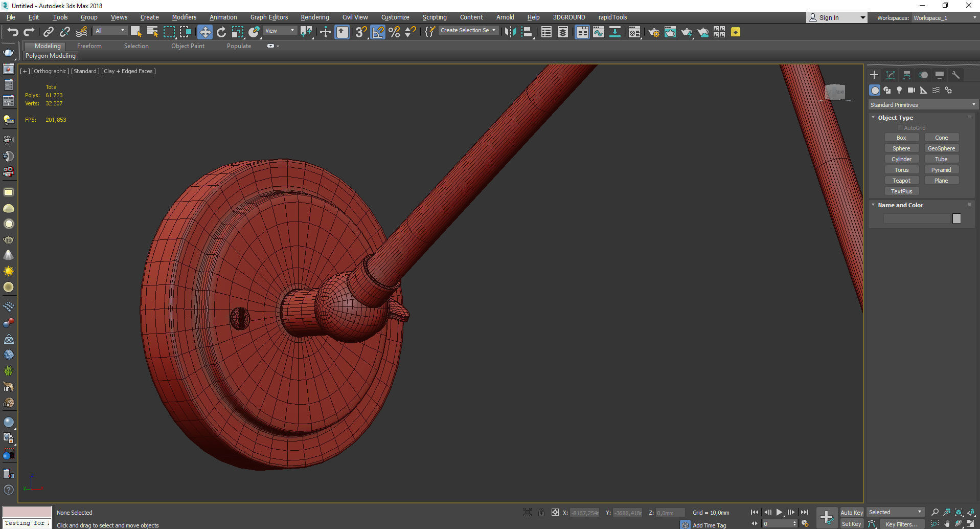The image size is (980, 529).
Task: Click the object color swatch
Action: pos(956,218)
